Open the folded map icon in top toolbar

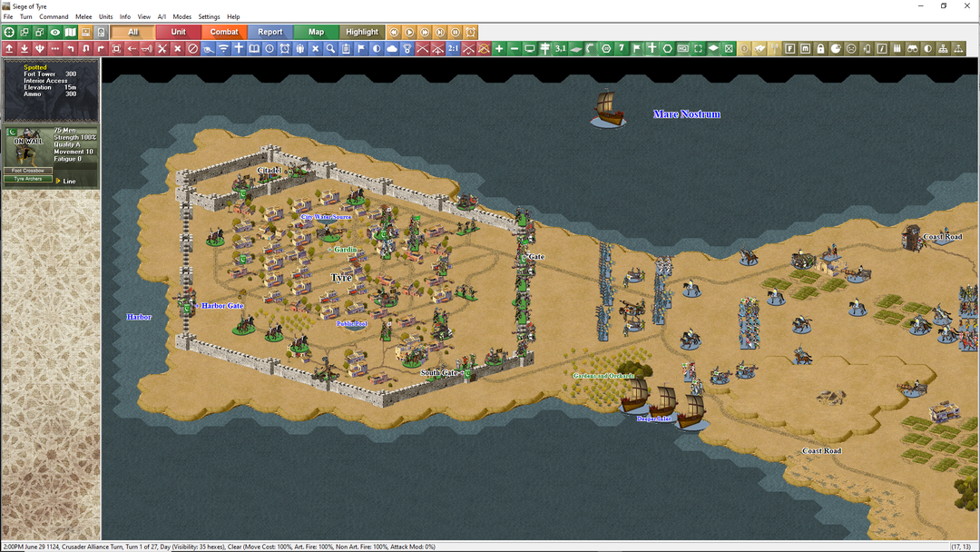70,32
